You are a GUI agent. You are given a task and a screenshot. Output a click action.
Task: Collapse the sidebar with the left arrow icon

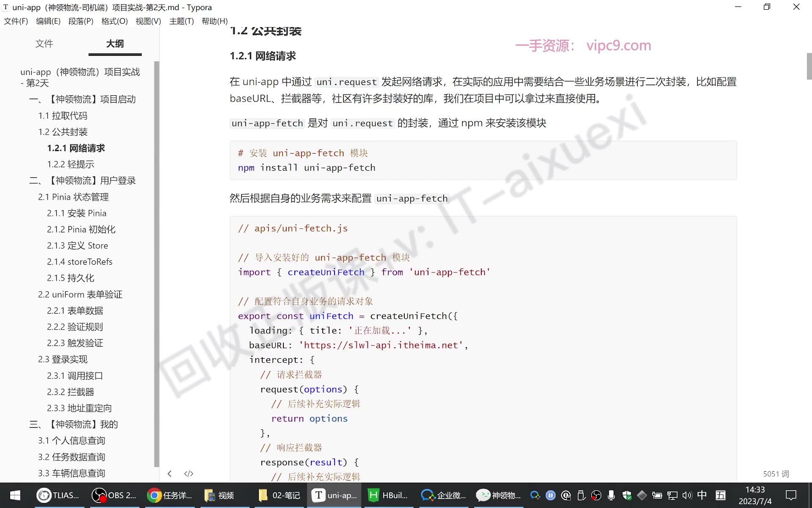[x=170, y=474]
